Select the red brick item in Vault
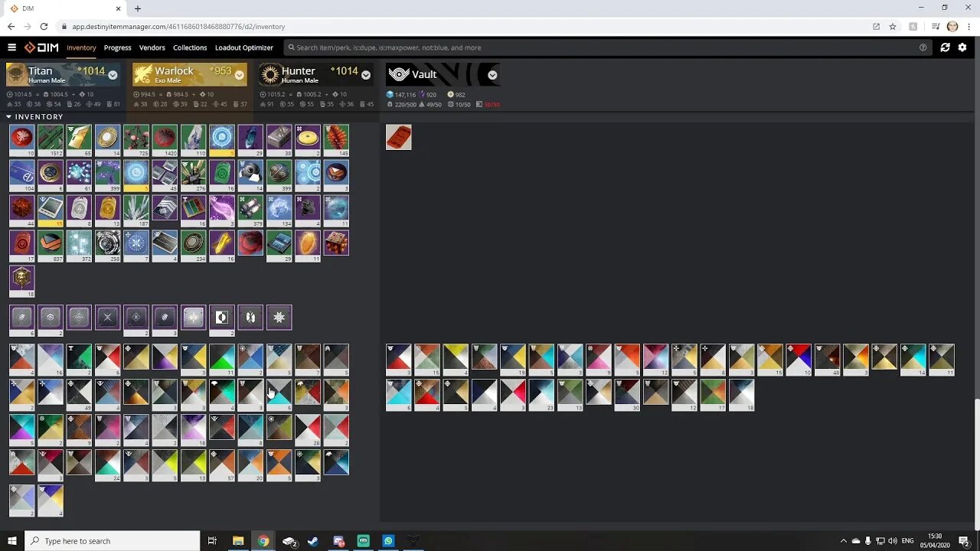This screenshot has width=980, height=551. pos(399,137)
